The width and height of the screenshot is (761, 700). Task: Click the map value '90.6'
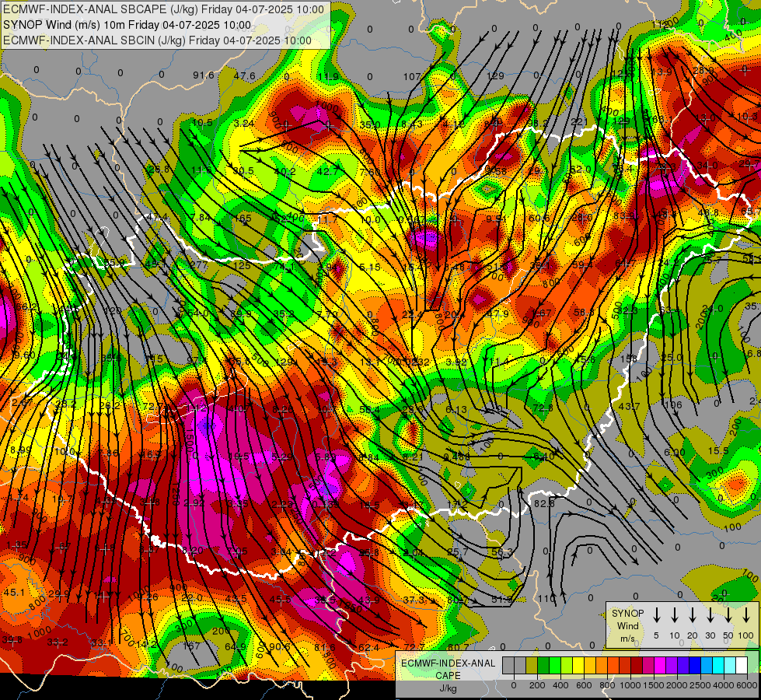280,646
